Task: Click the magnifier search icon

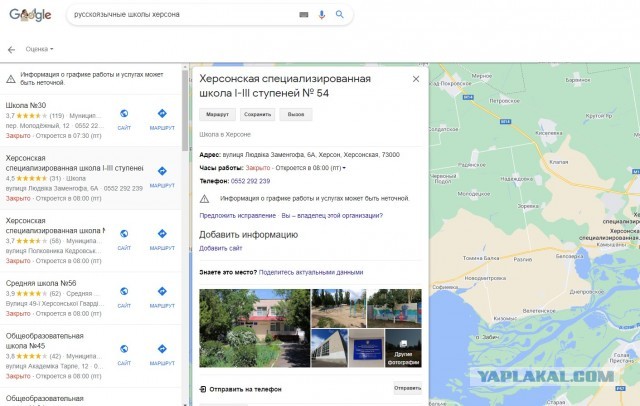Action: (x=340, y=14)
